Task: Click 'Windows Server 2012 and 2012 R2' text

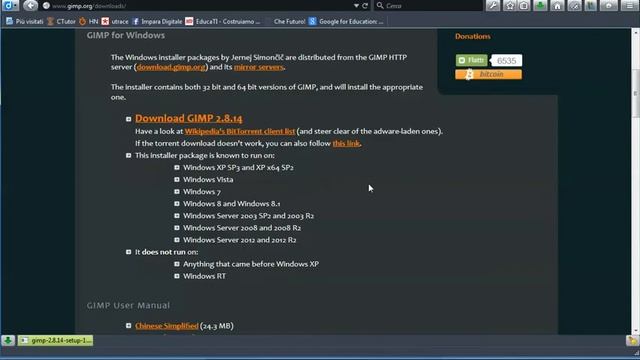Action: (x=240, y=240)
